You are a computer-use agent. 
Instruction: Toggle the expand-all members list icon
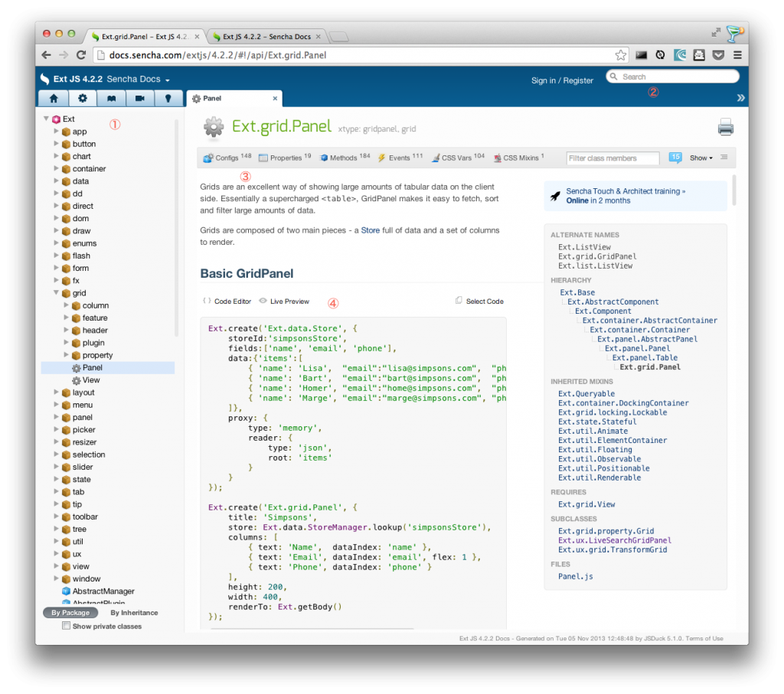(724, 158)
